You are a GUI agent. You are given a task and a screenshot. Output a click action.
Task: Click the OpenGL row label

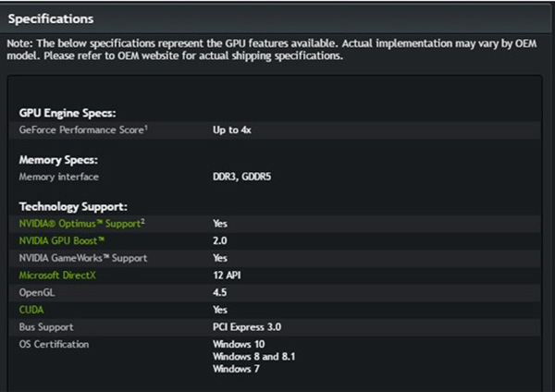[37, 292]
